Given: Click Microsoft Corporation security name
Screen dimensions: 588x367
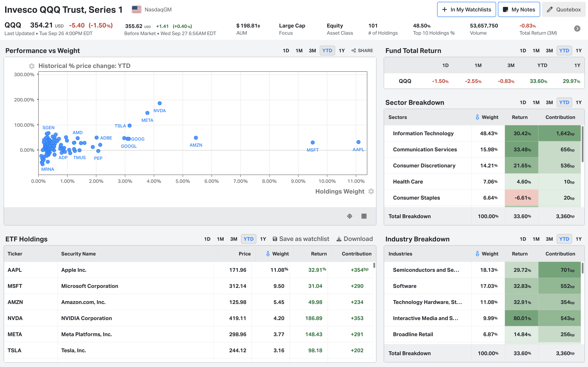Looking at the screenshot, I should 90,286.
